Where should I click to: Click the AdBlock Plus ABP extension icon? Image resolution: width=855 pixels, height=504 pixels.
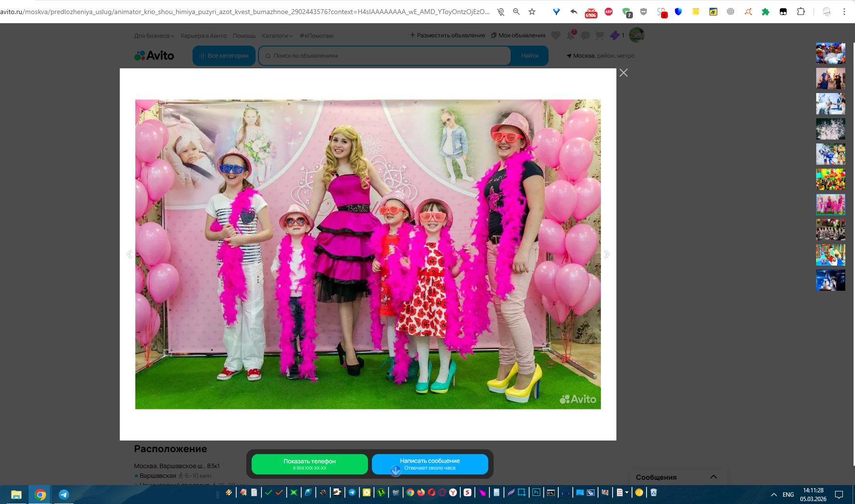coord(609,12)
